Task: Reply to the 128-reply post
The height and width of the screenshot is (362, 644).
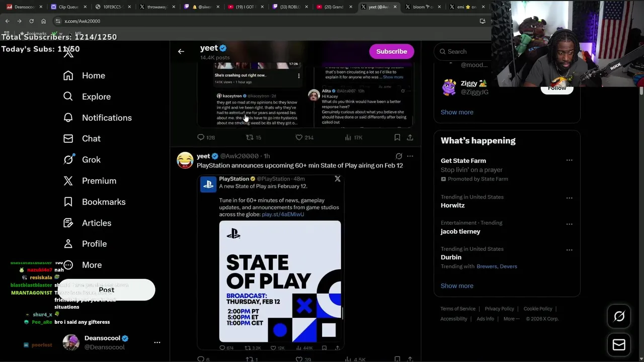Action: pyautogui.click(x=206, y=137)
